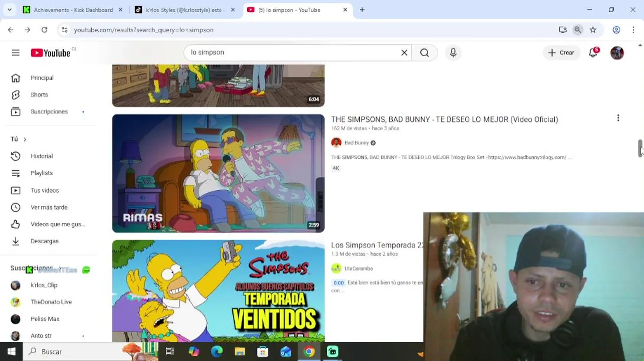The width and height of the screenshot is (644, 361).
Task: Launch Microsoft Edge from the taskbar
Action: point(217,351)
